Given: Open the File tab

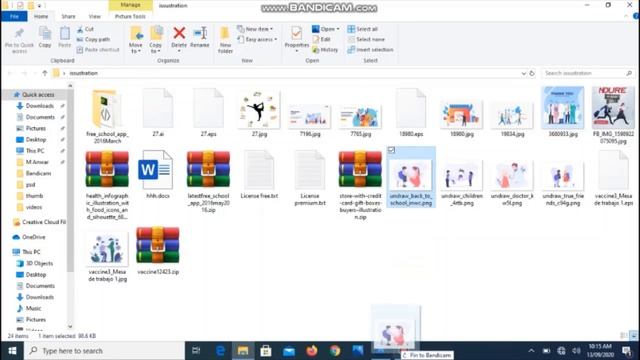Looking at the screenshot, I should [14, 16].
